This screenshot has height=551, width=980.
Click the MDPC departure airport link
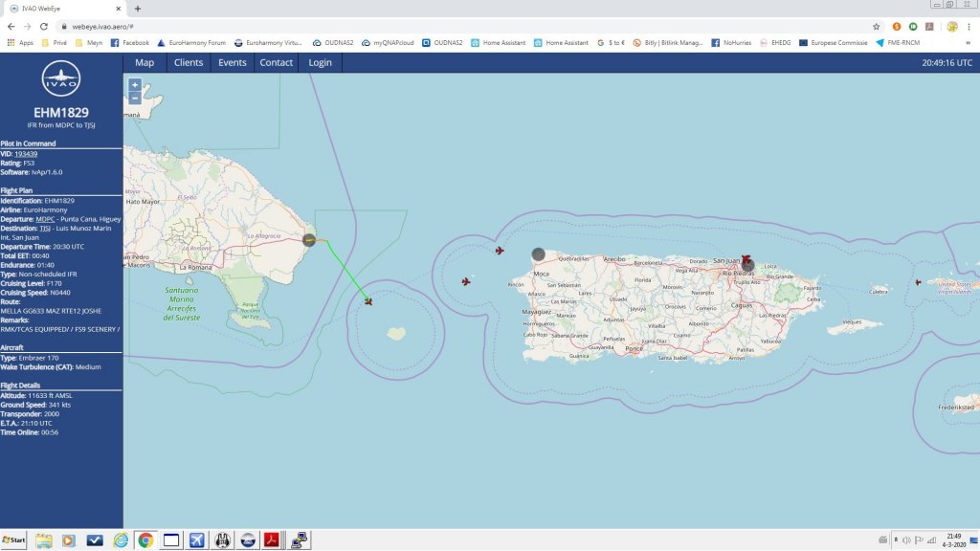(45, 218)
